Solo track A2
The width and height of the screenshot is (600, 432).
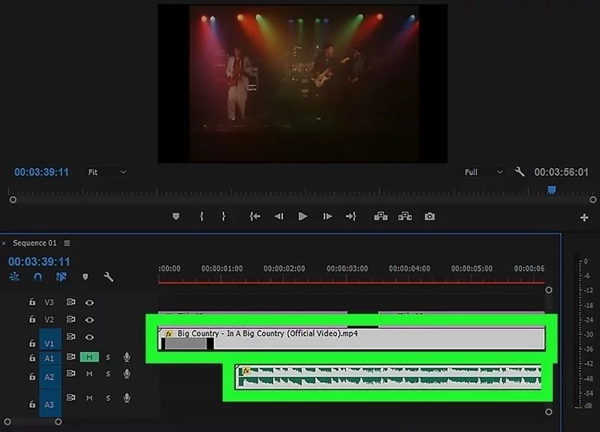click(108, 374)
